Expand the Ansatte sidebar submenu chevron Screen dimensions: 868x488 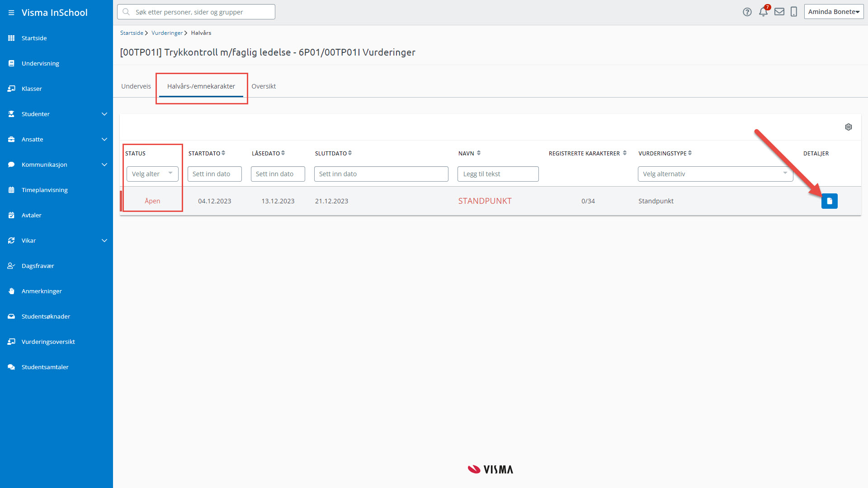tap(104, 139)
